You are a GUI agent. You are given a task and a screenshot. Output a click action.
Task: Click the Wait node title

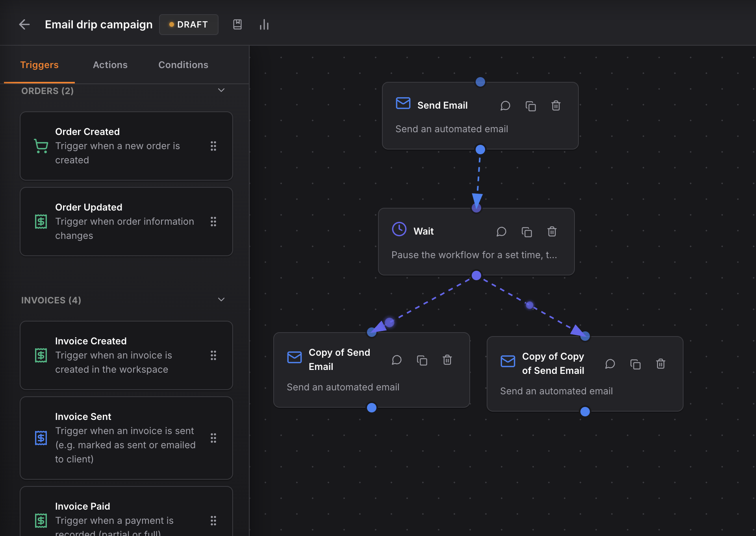click(x=424, y=231)
